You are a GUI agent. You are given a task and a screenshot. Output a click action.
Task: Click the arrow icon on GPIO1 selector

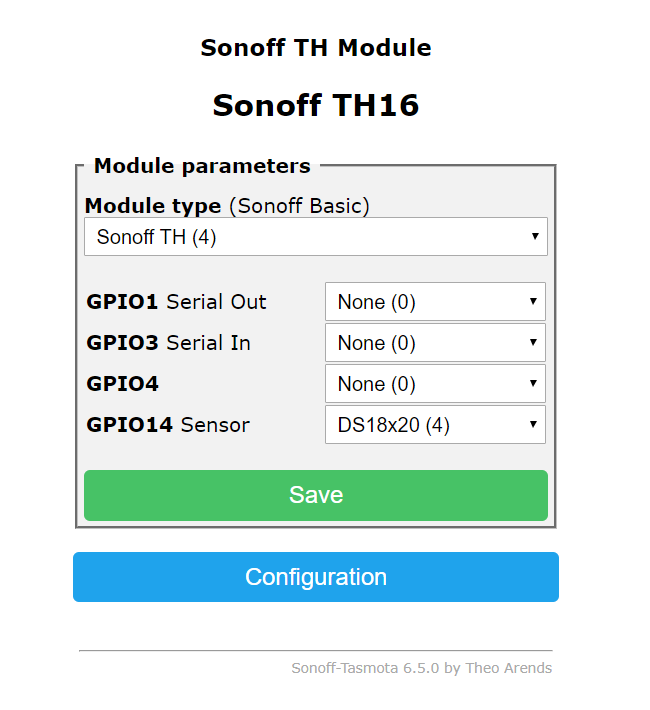(533, 302)
